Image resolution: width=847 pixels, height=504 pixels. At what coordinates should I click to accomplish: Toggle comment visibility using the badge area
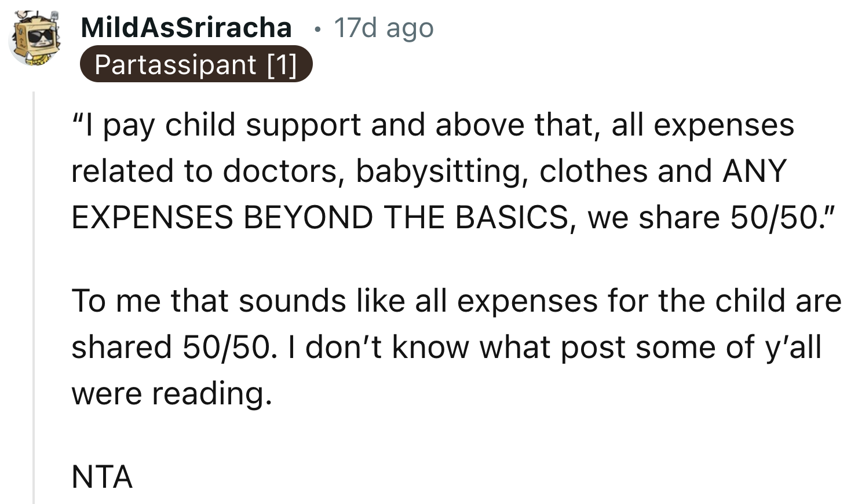click(197, 65)
